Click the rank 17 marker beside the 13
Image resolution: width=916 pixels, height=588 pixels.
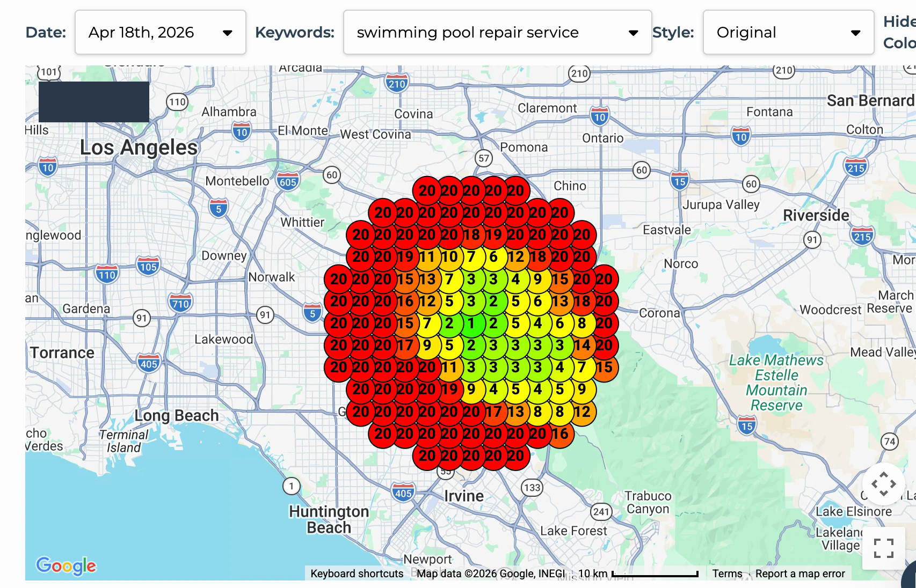[x=493, y=412]
